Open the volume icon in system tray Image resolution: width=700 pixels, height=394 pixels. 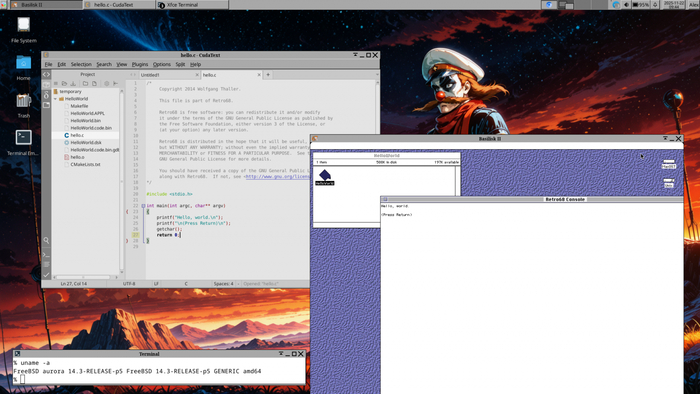626,4
